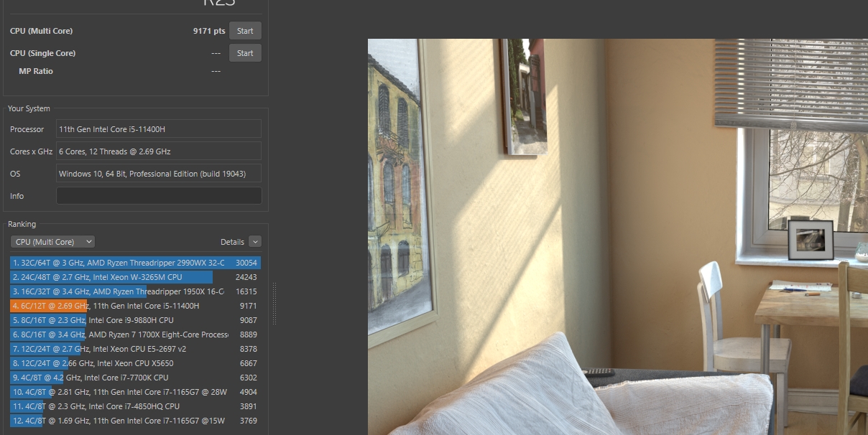The image size is (868, 435).
Task: Select the Xeon E5-2697 v2 ranking entry
Action: coord(135,349)
